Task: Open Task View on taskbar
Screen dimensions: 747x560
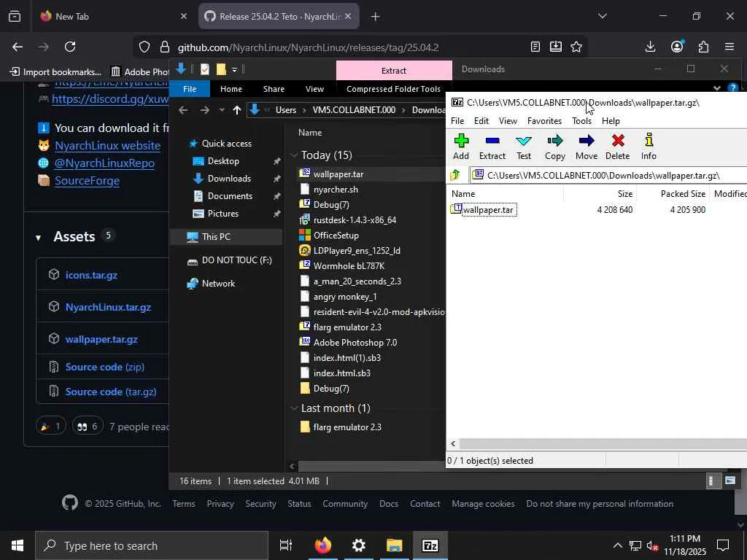Action: (x=286, y=545)
